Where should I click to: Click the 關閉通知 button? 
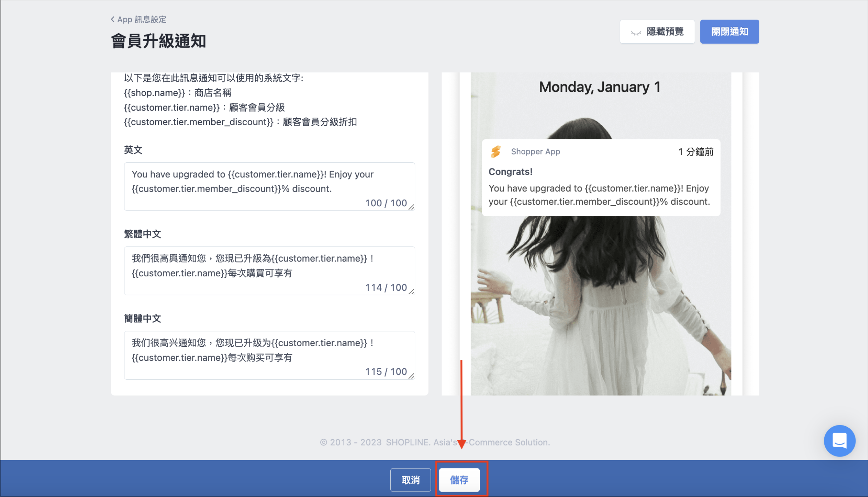729,31
